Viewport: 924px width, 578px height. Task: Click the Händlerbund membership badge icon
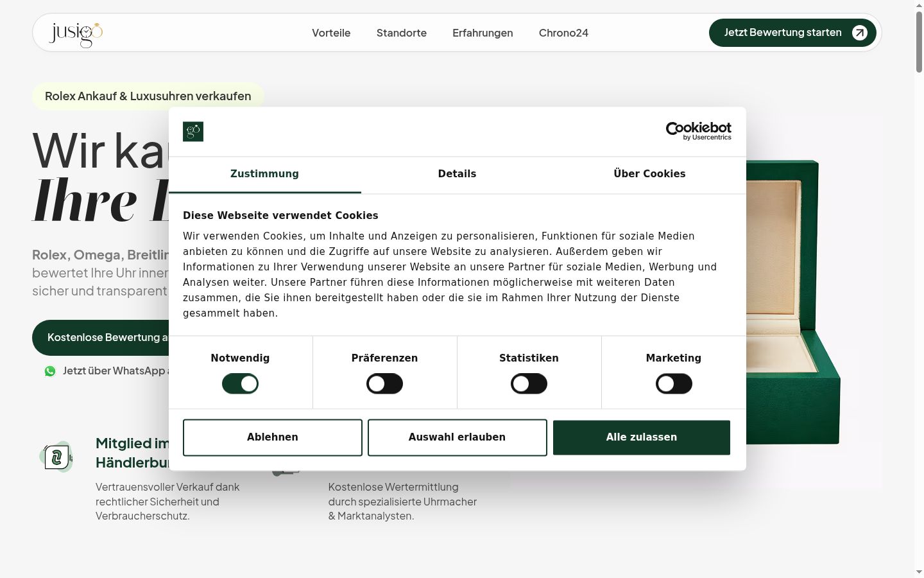pos(57,457)
